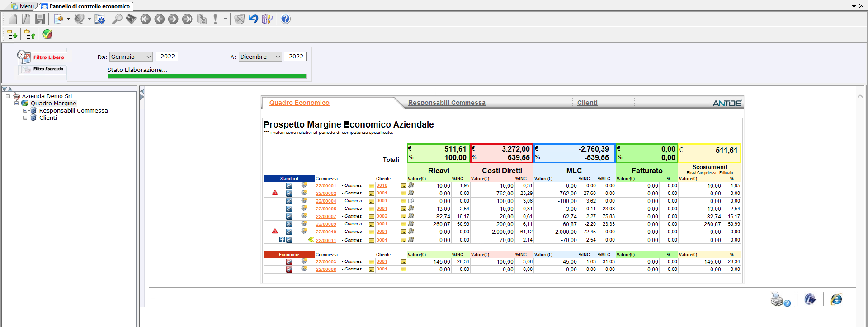Click the New blank document toolbar icon
This screenshot has width=868, height=327.
click(x=12, y=19)
